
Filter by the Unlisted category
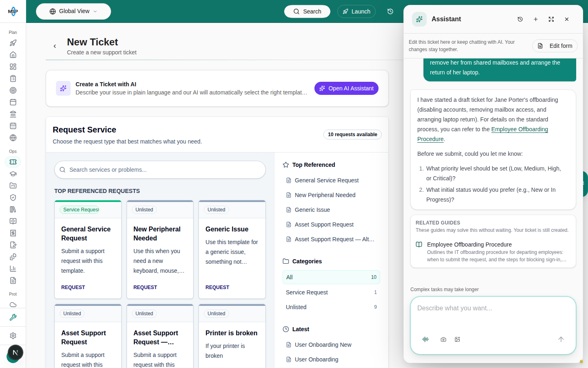point(331,307)
